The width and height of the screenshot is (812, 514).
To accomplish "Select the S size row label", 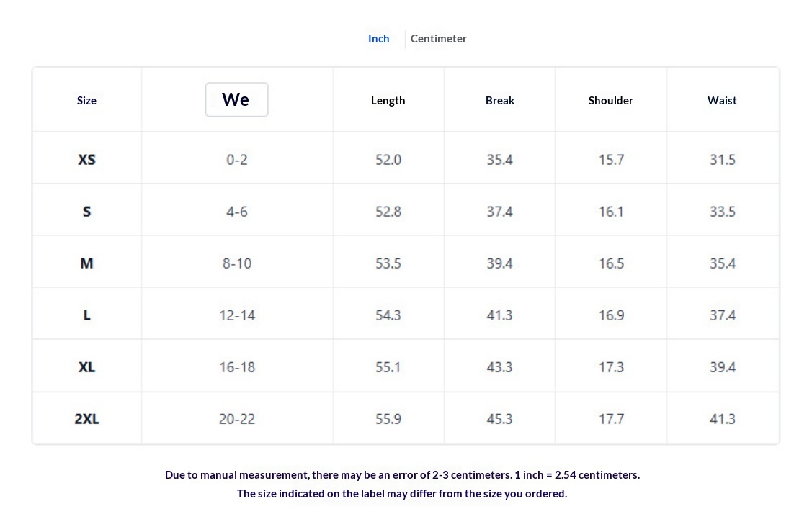I will tap(86, 212).
